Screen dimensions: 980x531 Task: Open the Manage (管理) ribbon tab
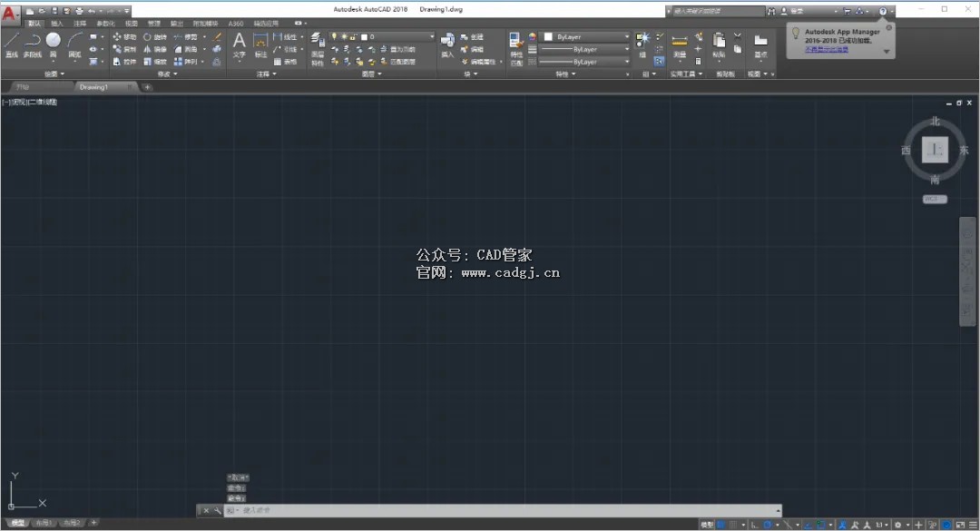click(153, 24)
